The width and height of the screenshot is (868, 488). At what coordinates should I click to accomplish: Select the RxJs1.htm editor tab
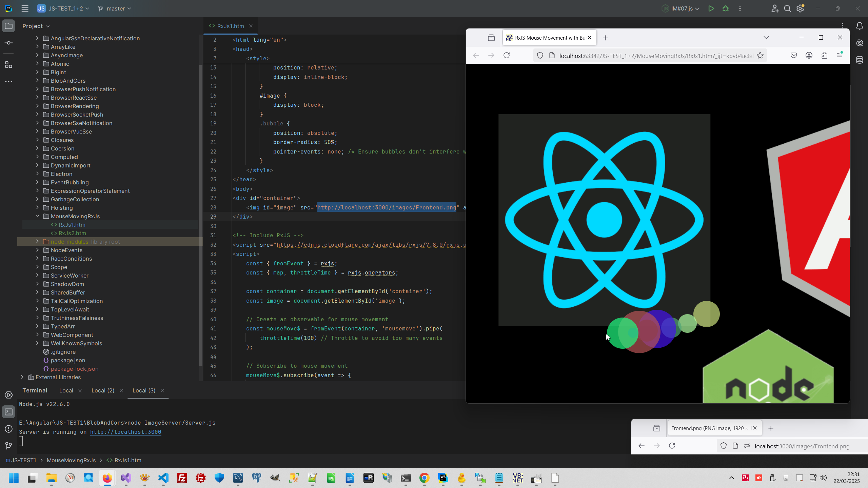coord(230,26)
